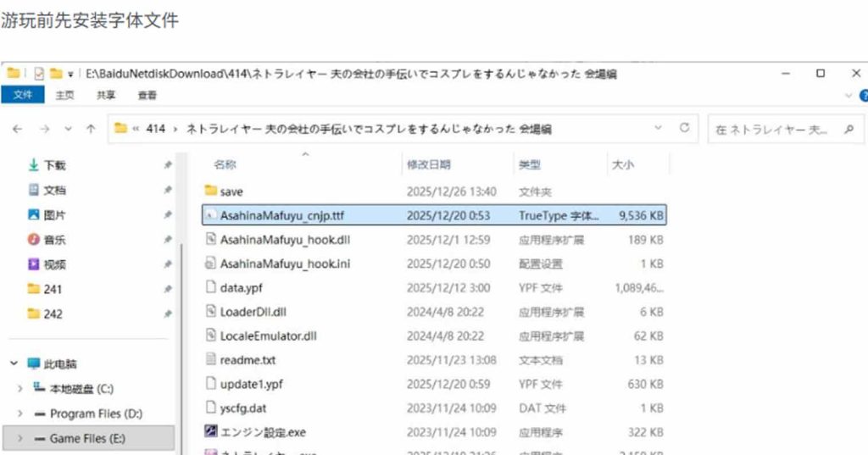Expand the 本地磁盘 (C:) tree node

[20, 389]
